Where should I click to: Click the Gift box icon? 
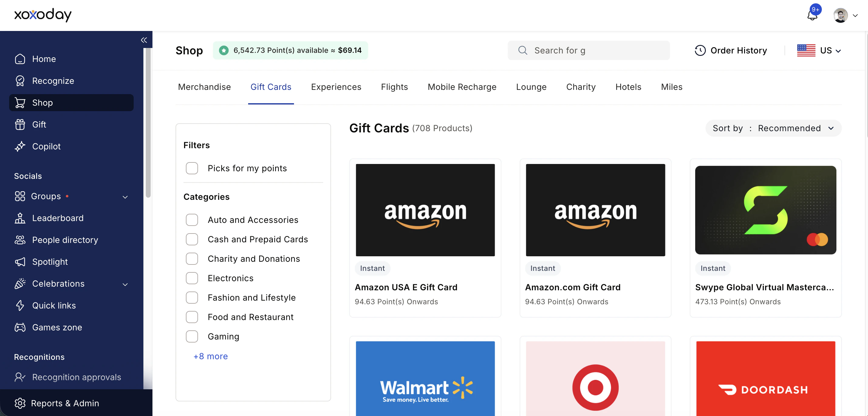pyautogui.click(x=20, y=124)
